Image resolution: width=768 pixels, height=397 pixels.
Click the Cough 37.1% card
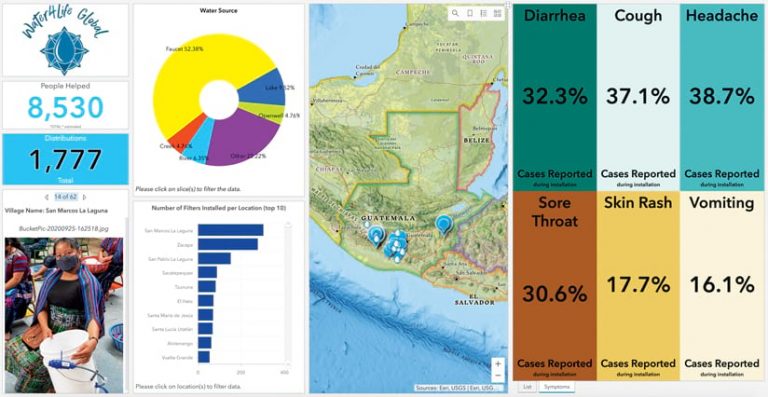click(x=638, y=97)
